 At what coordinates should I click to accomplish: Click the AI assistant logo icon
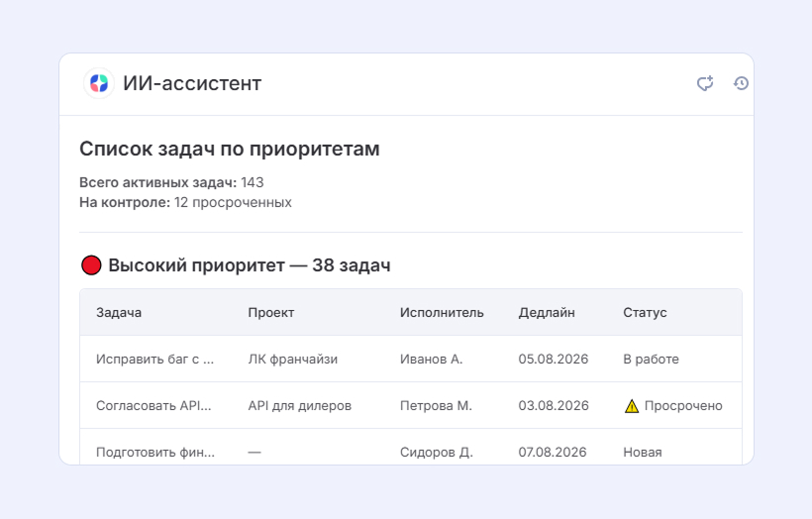click(x=99, y=83)
